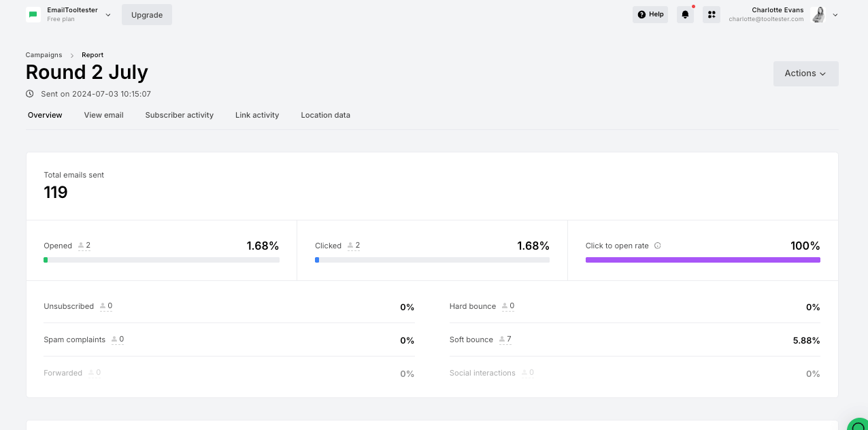Click the Unsubscribed subscriber count icon

(103, 306)
